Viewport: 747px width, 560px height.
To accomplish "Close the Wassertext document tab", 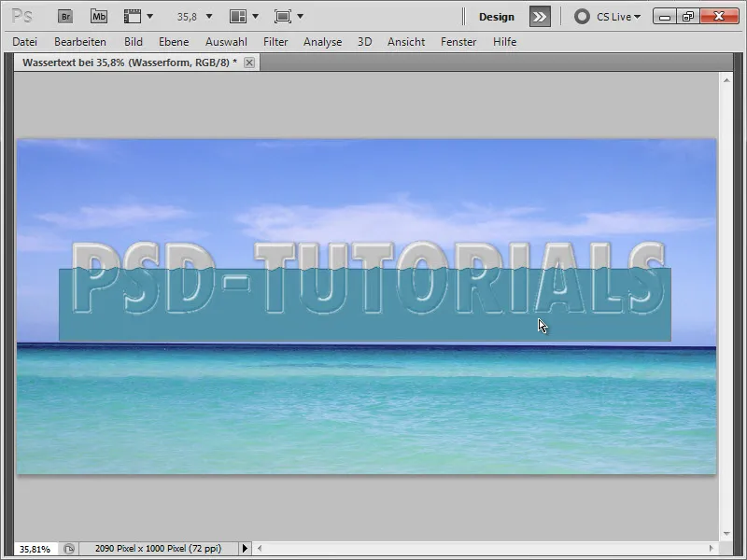I will (x=249, y=63).
